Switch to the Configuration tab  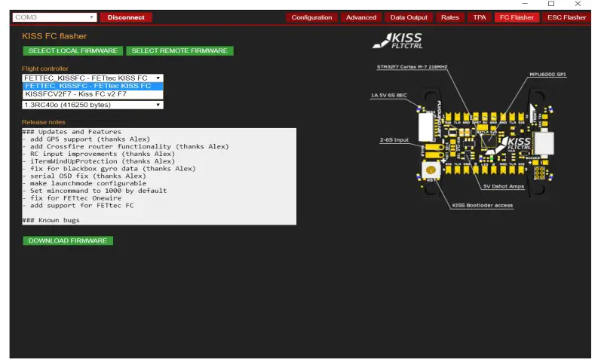tap(311, 17)
